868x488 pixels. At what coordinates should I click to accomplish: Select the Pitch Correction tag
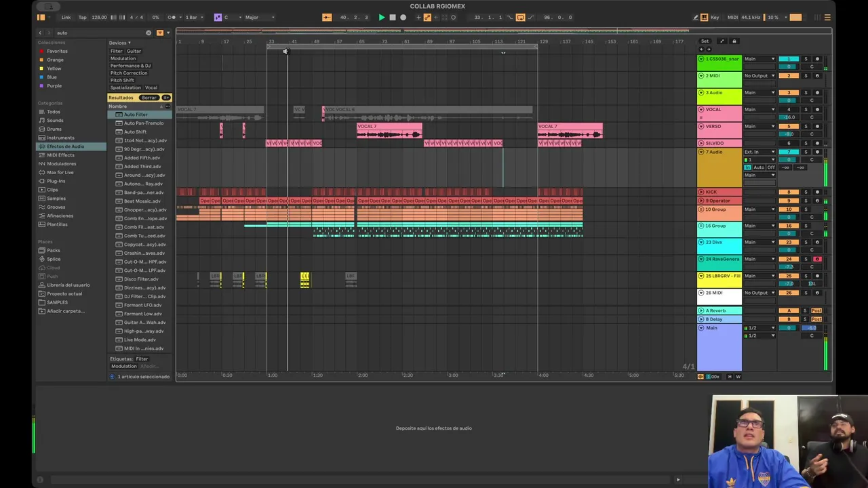(129, 73)
